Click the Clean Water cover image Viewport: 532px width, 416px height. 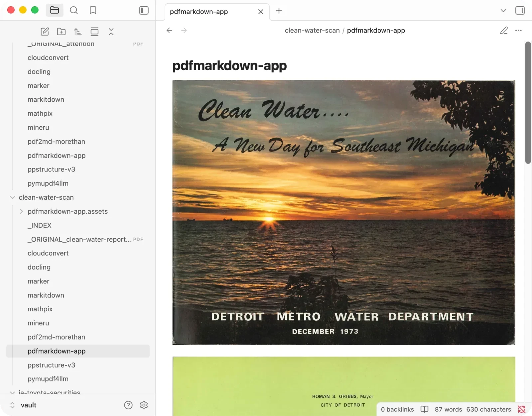click(343, 212)
